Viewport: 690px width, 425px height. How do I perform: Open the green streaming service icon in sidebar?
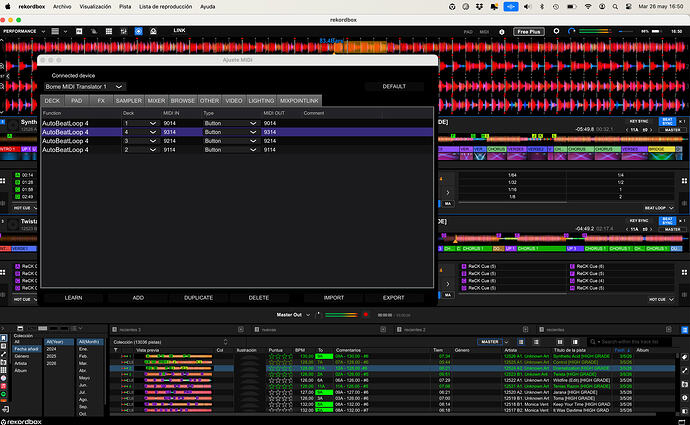4,394
